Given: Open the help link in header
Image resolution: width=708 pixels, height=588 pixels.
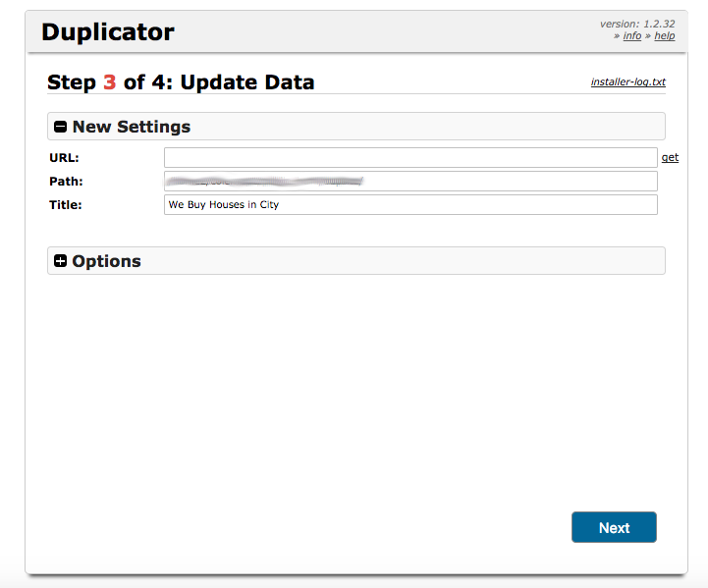Looking at the screenshot, I should coord(665,36).
